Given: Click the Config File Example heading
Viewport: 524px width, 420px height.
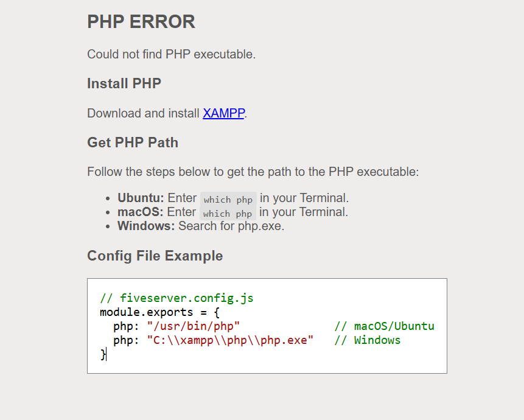Looking at the screenshot, I should 155,256.
